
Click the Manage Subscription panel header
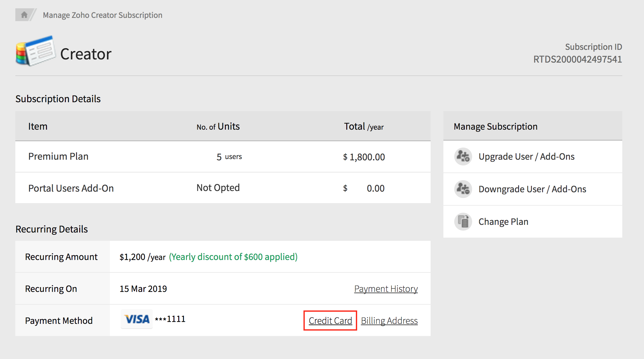[x=533, y=126]
